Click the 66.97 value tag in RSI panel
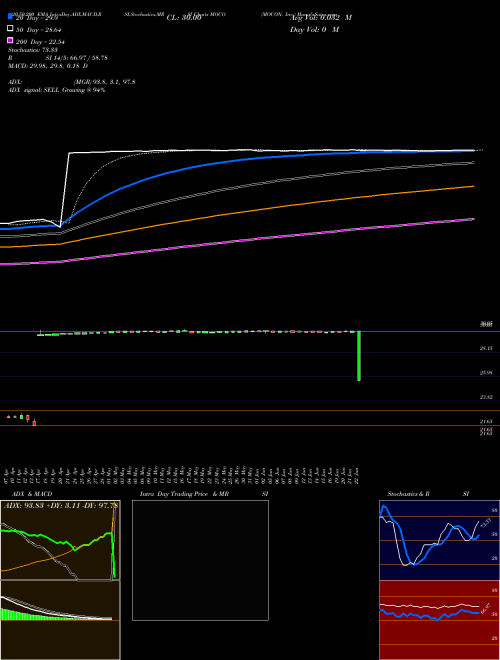Screen dimensions: 500x660 pos(486,609)
